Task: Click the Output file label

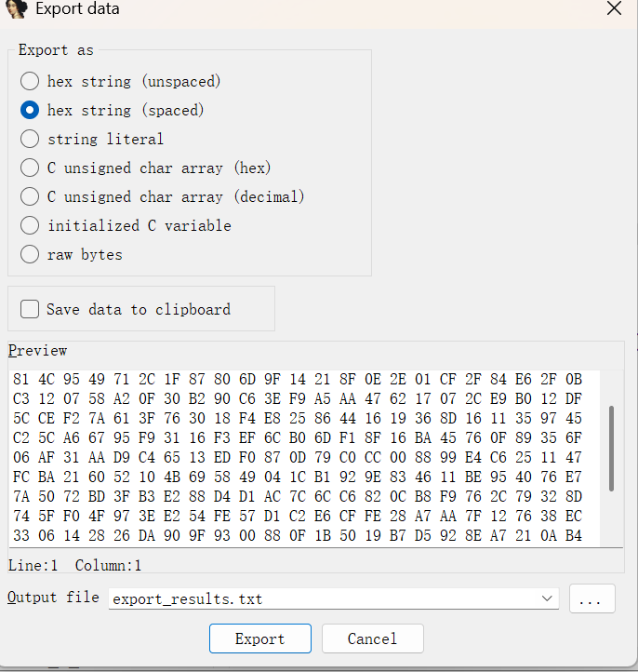Action: 53,598
